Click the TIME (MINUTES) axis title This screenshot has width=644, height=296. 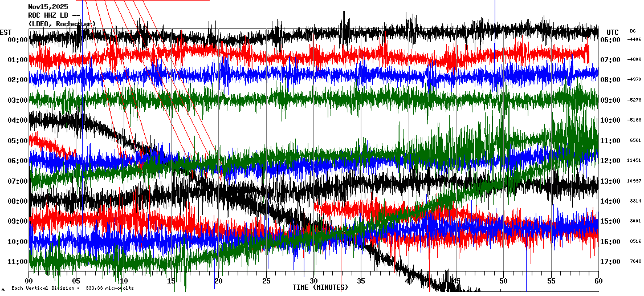click(x=320, y=287)
